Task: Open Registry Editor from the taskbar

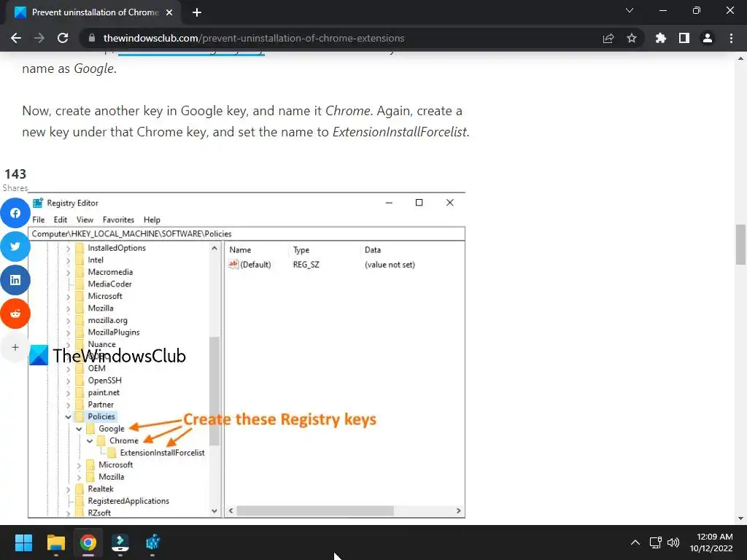Action: pos(152,542)
